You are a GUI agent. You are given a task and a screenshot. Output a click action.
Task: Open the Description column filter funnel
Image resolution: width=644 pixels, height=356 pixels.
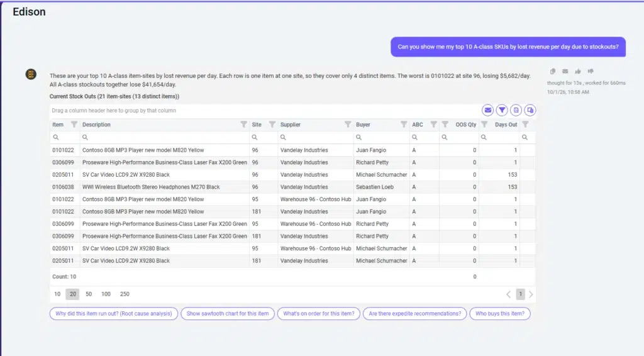click(x=243, y=125)
